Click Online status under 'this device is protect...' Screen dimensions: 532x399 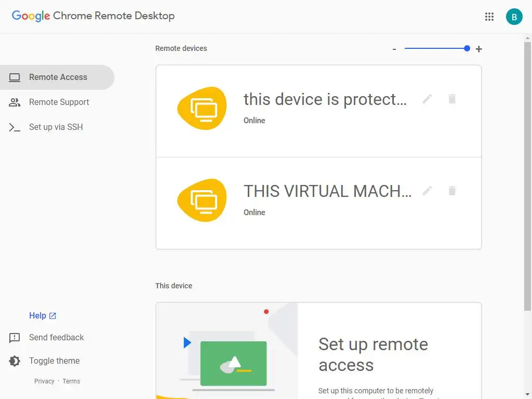(255, 121)
